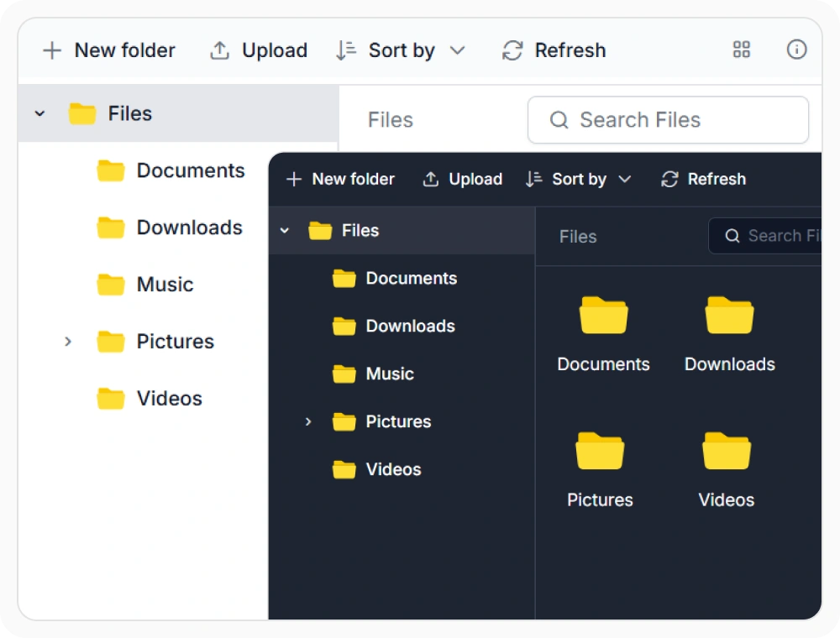The image size is (840, 638).
Task: Click Files breadcrumb in dark window
Action: pos(578,237)
